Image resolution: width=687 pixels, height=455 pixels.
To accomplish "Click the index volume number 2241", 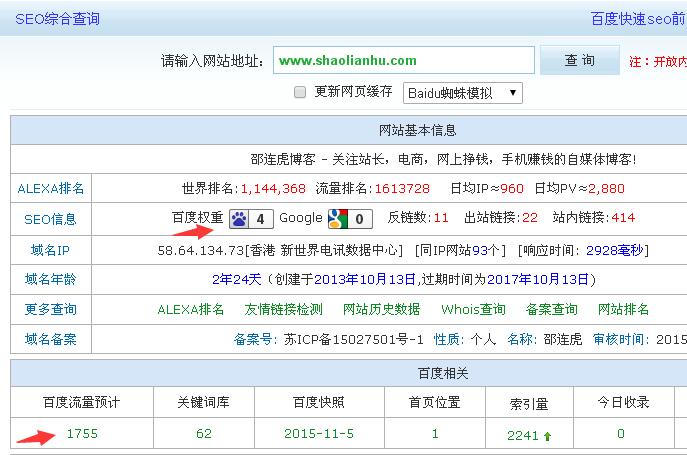I will click(x=522, y=435).
